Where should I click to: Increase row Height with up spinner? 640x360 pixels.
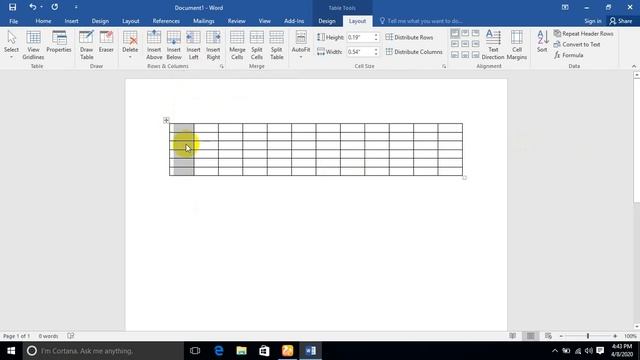376,35
